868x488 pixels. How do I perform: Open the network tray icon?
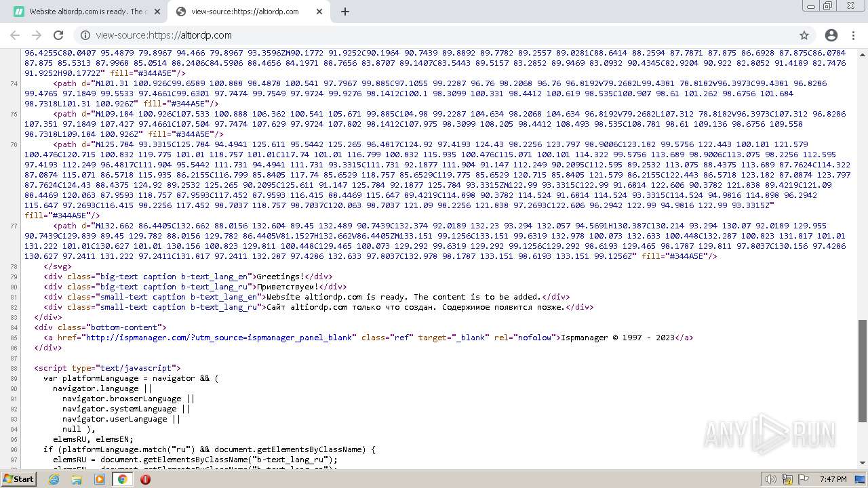click(x=787, y=479)
